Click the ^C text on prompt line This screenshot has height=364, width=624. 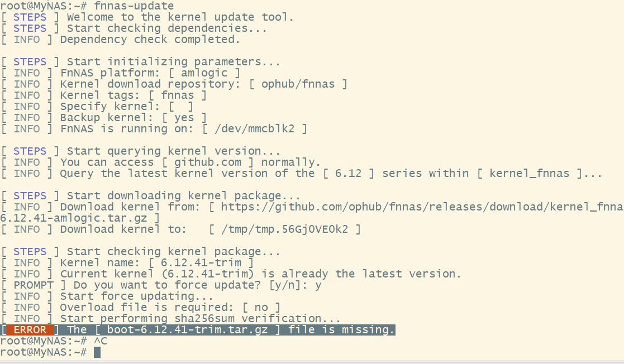coord(101,341)
